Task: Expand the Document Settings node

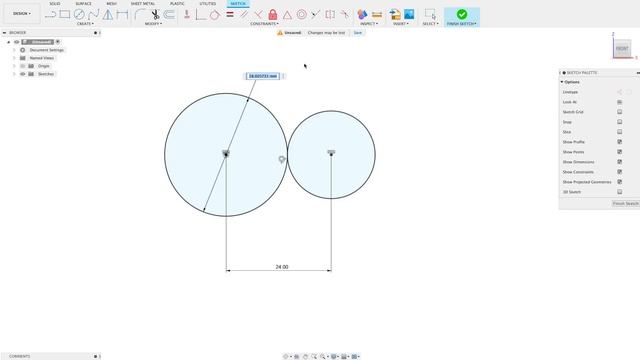Action: coord(14,50)
